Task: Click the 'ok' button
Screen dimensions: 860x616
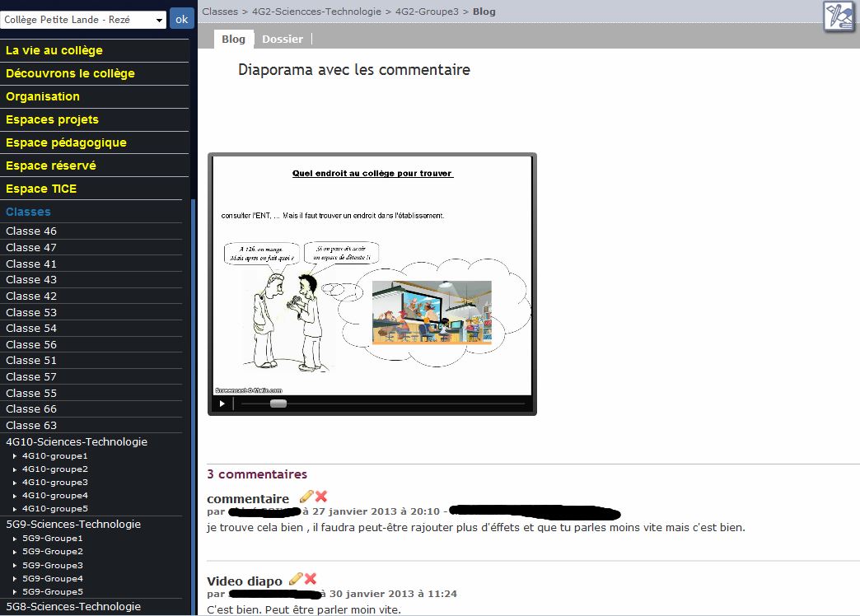Action: click(x=181, y=19)
